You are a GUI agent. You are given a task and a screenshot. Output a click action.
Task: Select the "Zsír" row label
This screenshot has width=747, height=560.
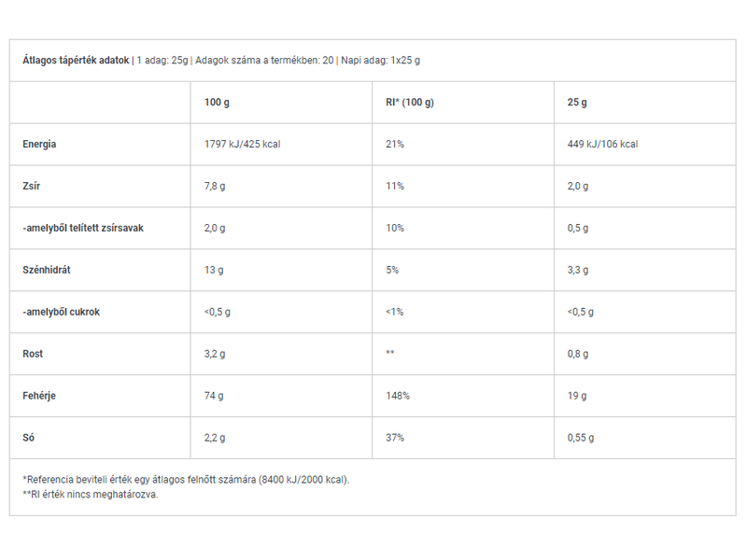[32, 187]
